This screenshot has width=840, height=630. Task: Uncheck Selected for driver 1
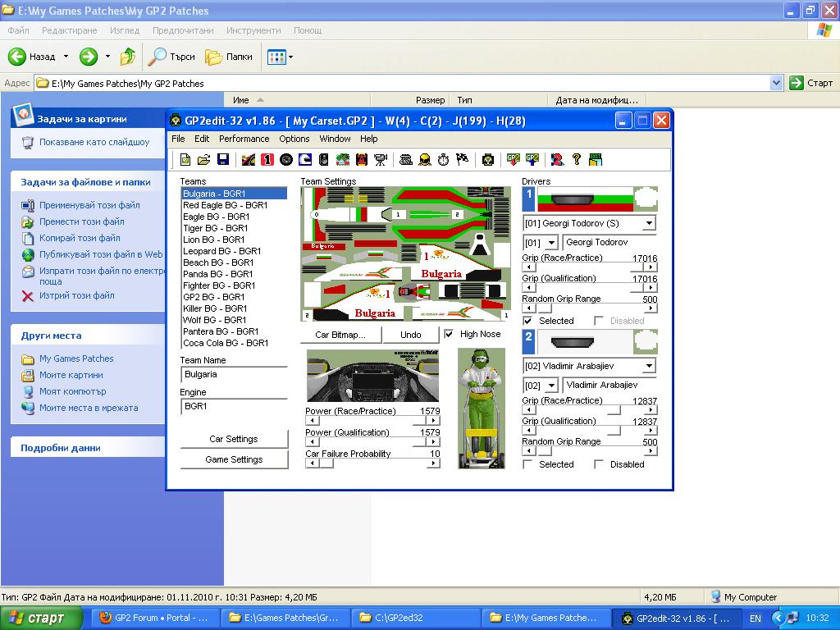pos(527,321)
